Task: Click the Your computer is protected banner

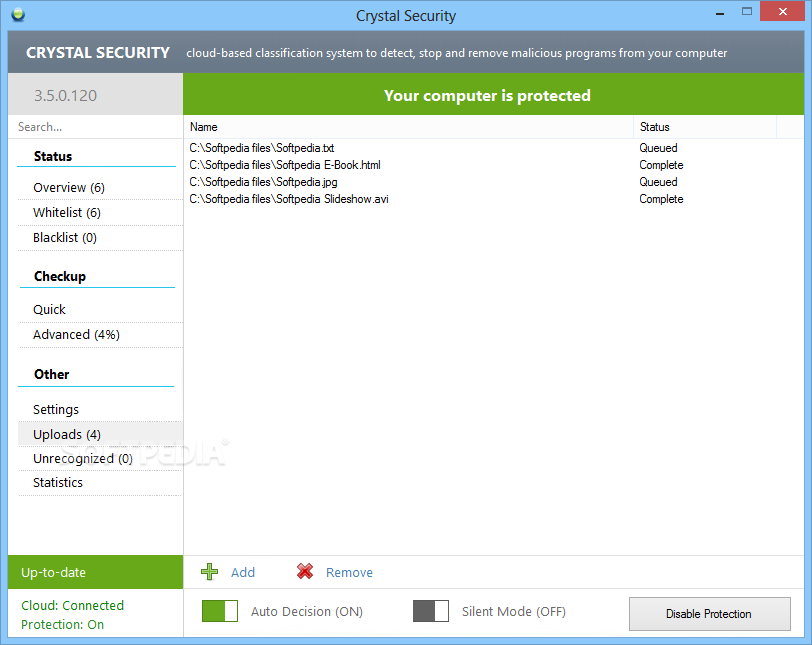Action: 494,94
